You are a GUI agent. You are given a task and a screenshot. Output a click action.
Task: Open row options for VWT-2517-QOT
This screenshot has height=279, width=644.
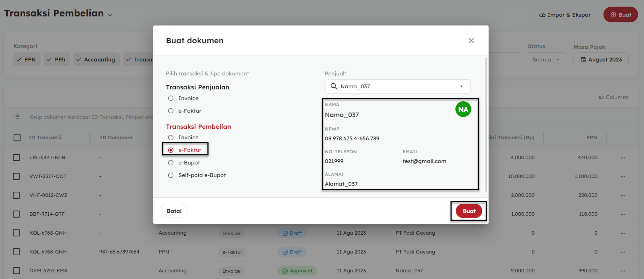(623, 177)
